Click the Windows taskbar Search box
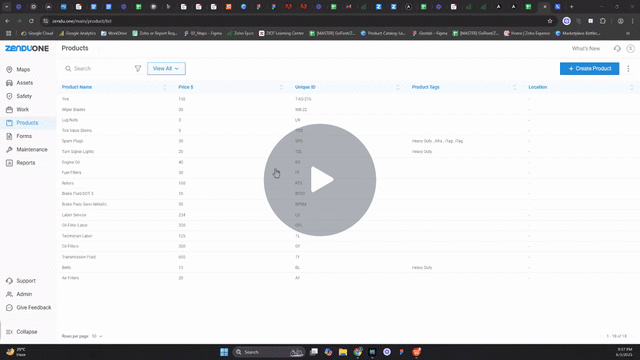This screenshot has height=360, width=640. 269,352
